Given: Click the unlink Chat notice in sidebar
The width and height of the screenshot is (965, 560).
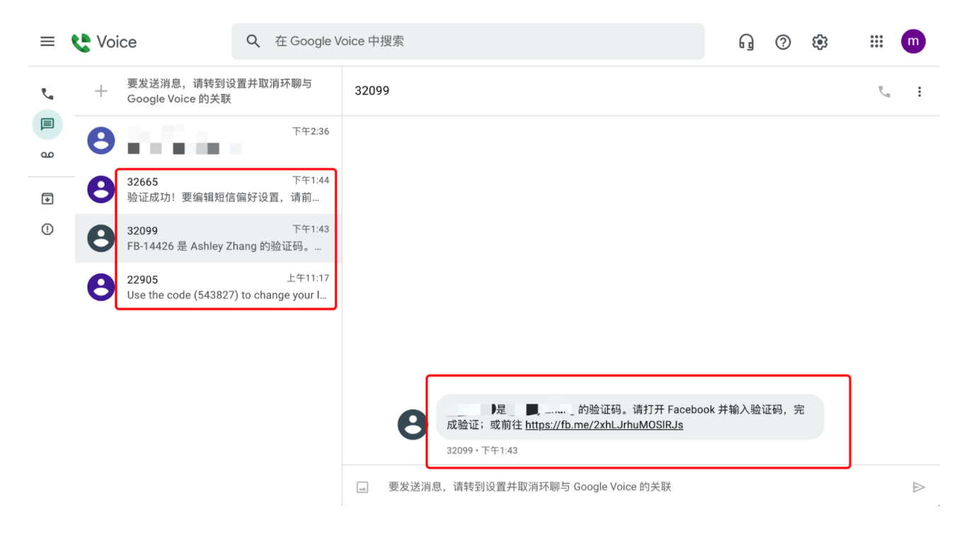Looking at the screenshot, I should pos(219,91).
